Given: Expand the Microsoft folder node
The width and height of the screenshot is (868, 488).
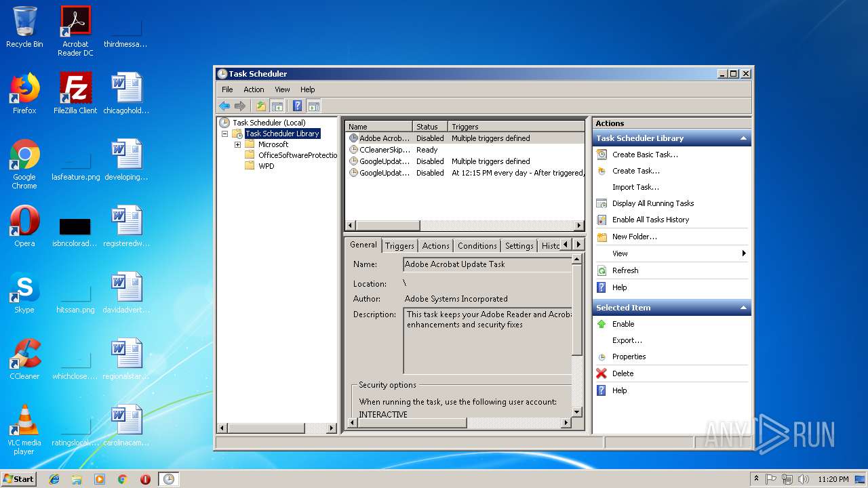Looking at the screenshot, I should tap(237, 144).
